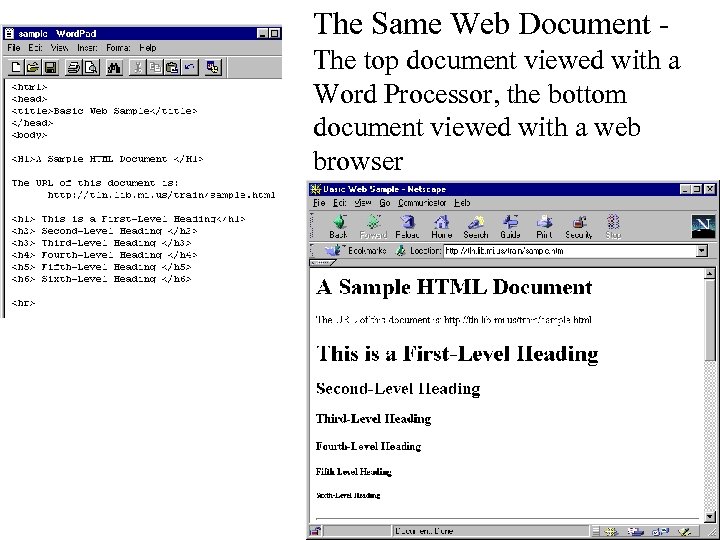Click the Copy icon in WordPad toolbar

(155, 68)
